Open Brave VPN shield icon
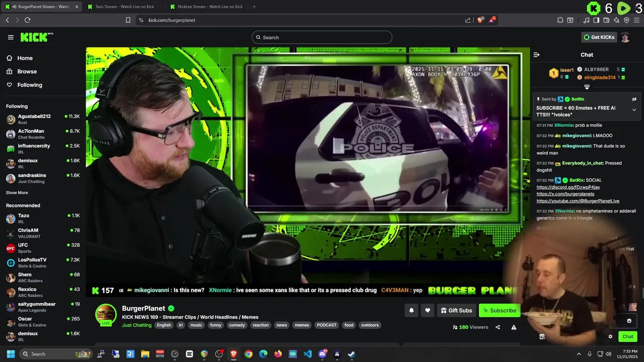 click(626, 20)
